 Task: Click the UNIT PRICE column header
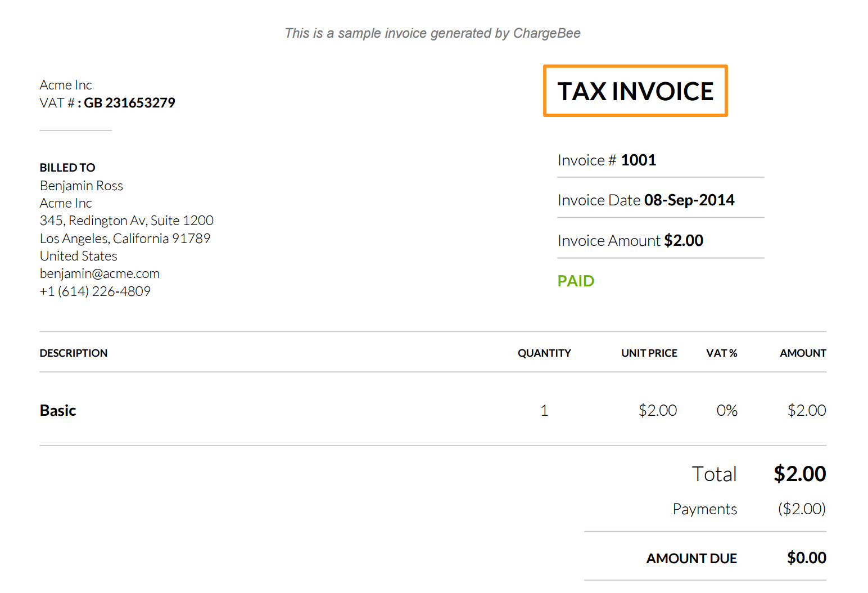(649, 353)
